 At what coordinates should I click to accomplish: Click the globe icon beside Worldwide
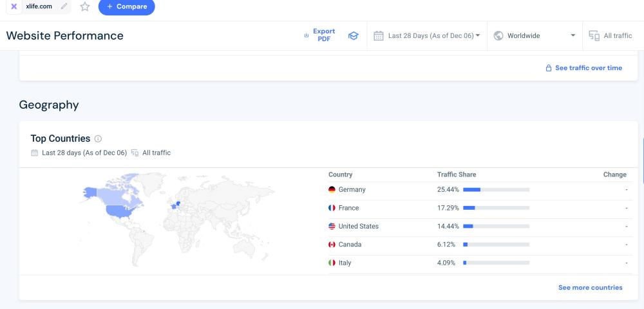pyautogui.click(x=498, y=36)
